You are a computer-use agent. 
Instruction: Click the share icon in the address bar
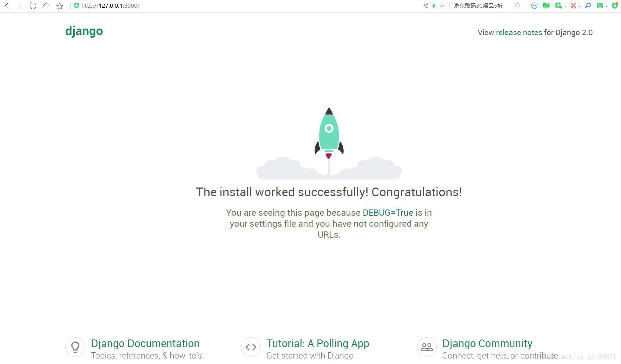click(425, 5)
